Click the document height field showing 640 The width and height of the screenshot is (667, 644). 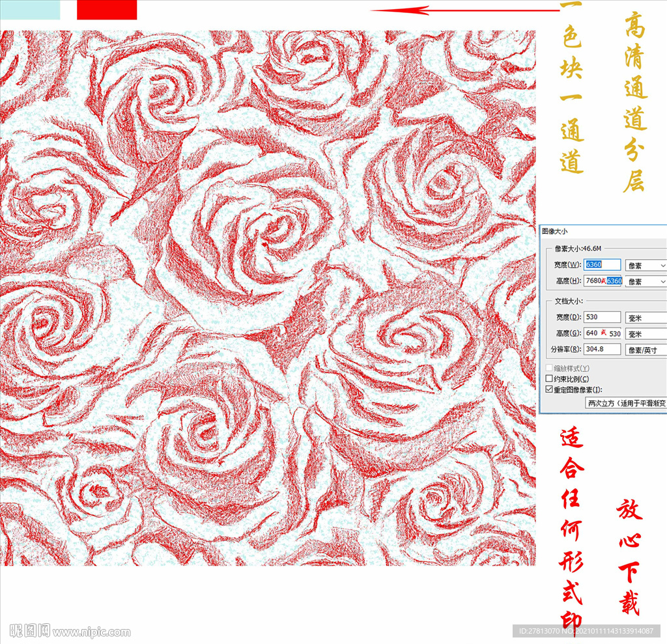603,333
